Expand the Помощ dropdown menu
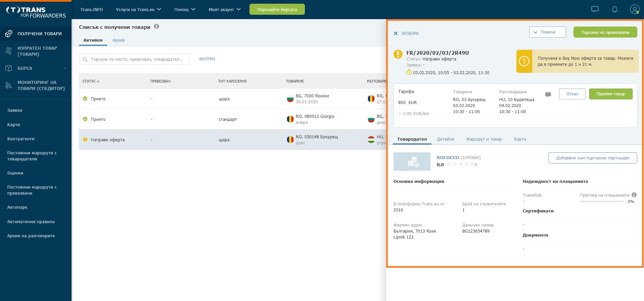 coord(185,9)
